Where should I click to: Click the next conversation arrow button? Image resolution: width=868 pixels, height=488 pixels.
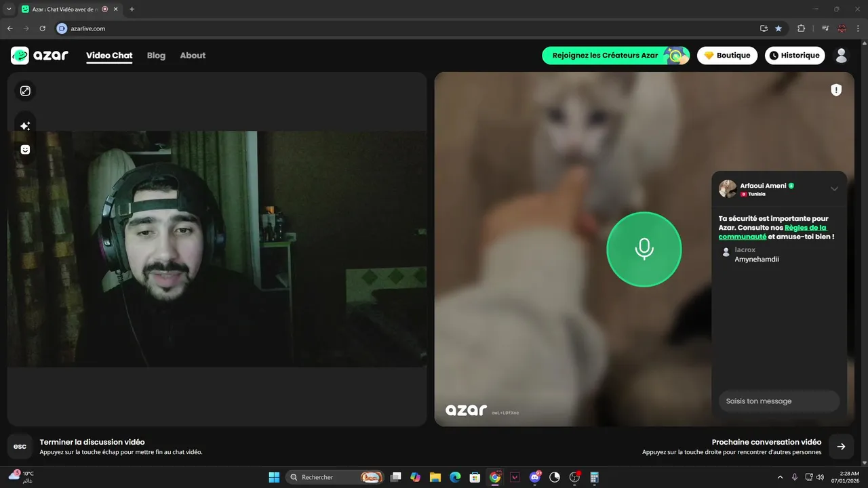[x=841, y=446]
